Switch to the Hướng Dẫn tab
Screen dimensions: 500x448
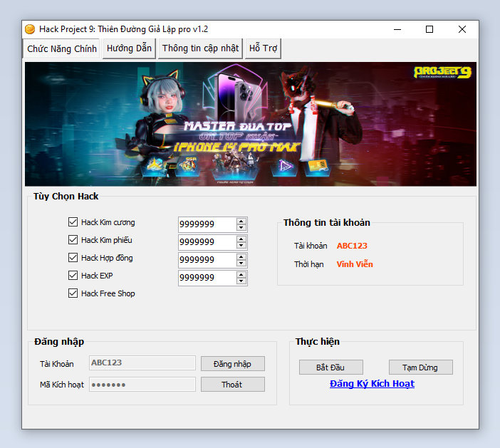129,48
